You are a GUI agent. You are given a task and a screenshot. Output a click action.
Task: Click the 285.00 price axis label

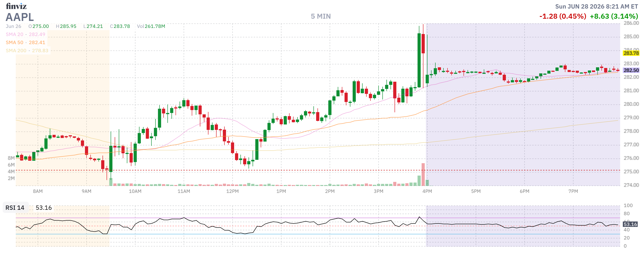(x=631, y=36)
